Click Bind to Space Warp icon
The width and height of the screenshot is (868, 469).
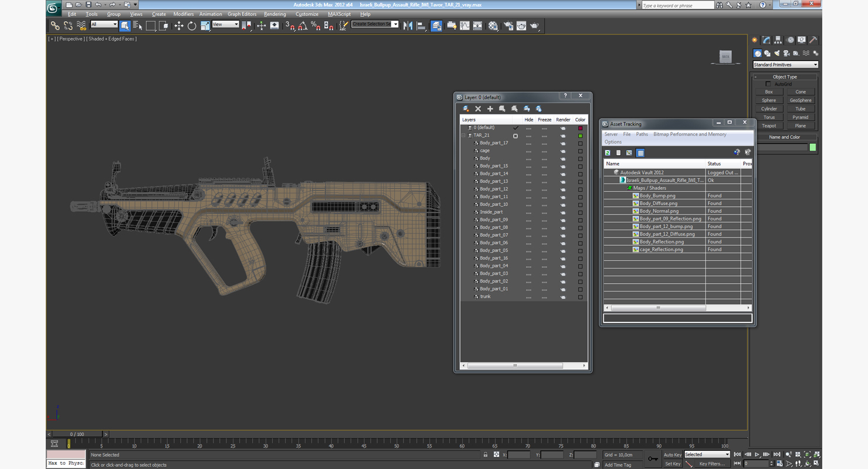pyautogui.click(x=82, y=26)
